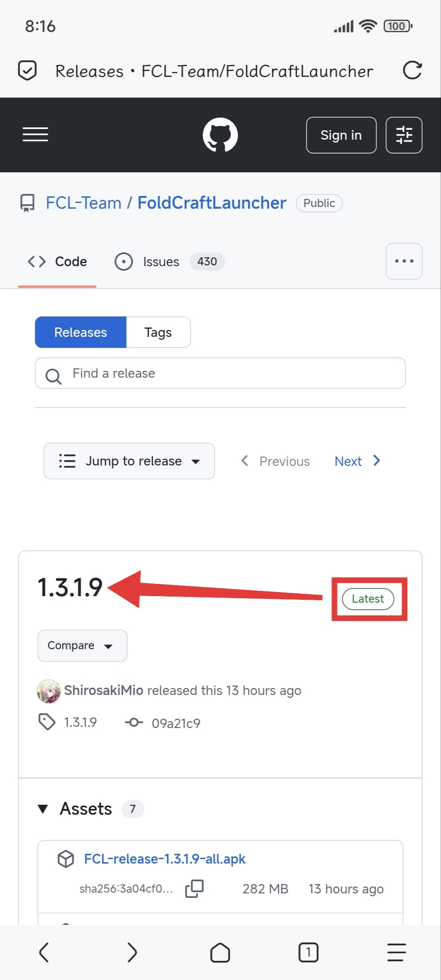Click the Sign in button
This screenshot has width=441, height=980.
point(341,135)
